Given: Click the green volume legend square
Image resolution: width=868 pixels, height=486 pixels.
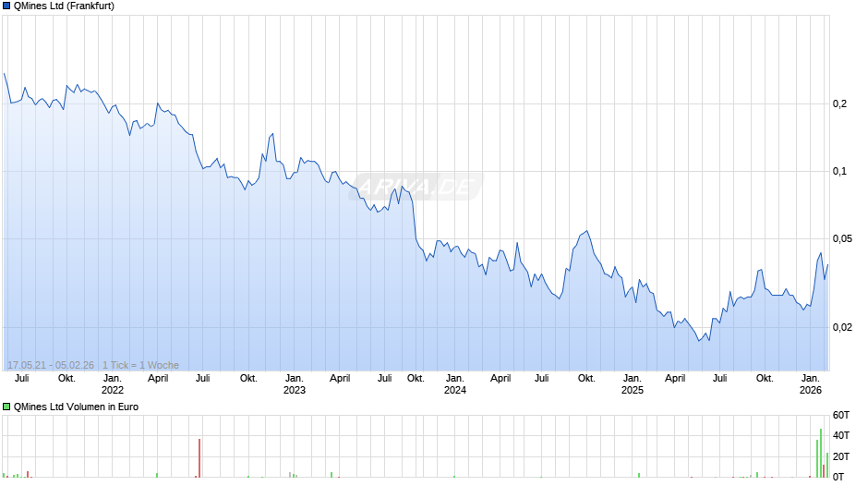Looking at the screenshot, I should pyautogui.click(x=6, y=407).
